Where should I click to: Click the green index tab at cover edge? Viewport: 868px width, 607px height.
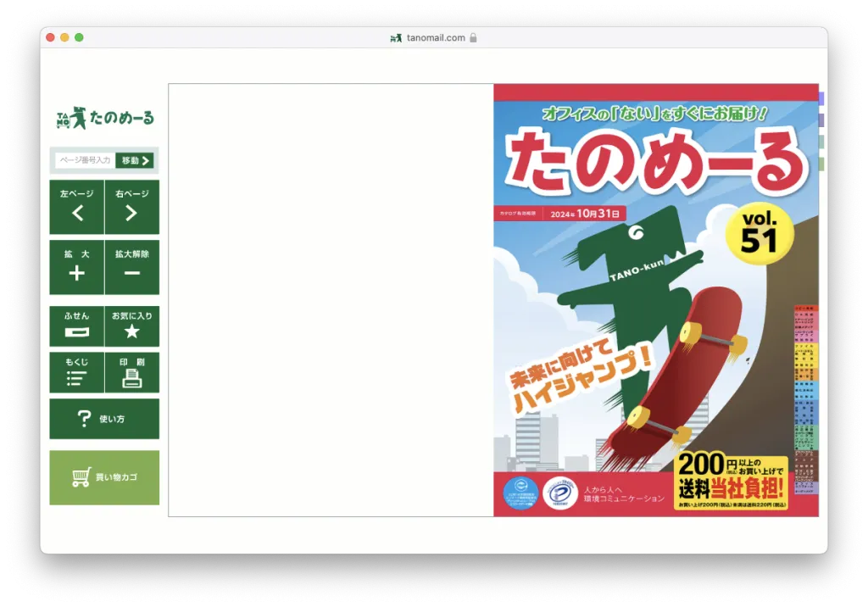[x=821, y=164]
